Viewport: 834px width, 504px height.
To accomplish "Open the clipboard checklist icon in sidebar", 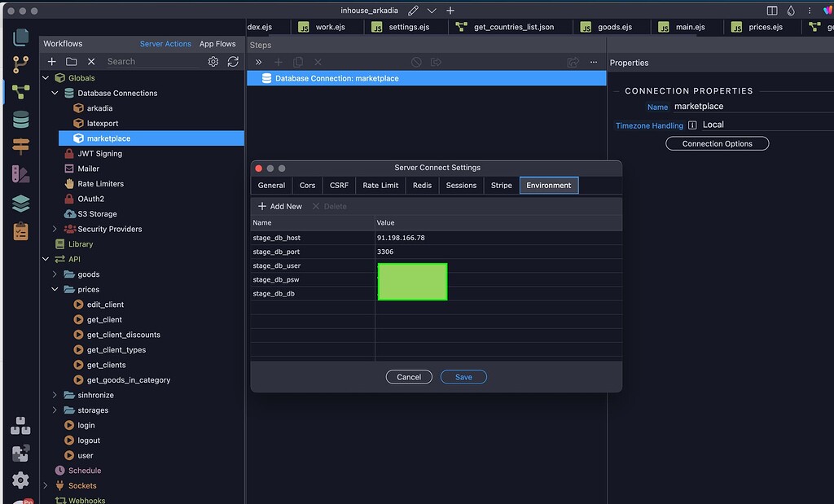I will [x=20, y=231].
